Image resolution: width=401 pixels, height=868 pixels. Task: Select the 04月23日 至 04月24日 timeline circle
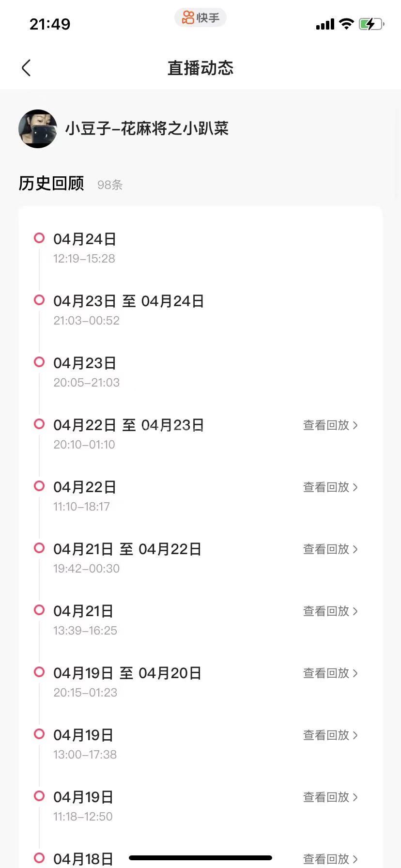(x=39, y=300)
